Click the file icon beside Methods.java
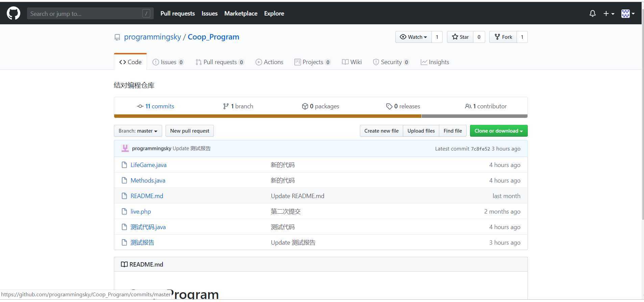The image size is (644, 302). coord(124,181)
